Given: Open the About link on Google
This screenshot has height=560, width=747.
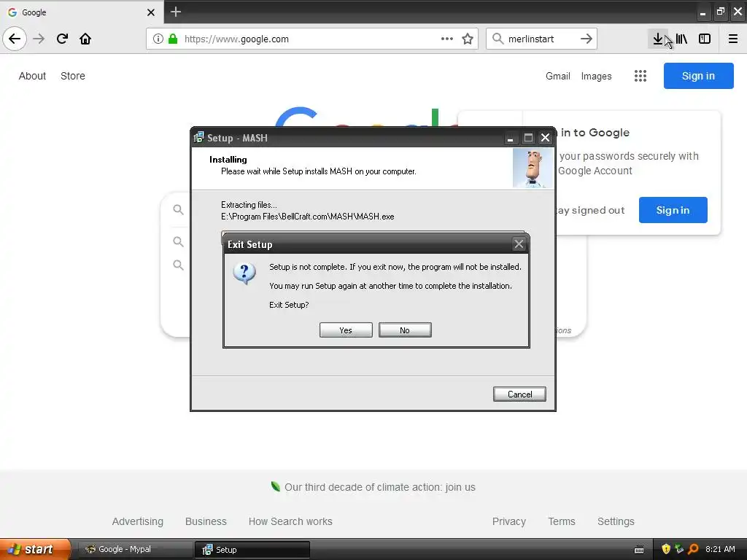Looking at the screenshot, I should (x=32, y=76).
